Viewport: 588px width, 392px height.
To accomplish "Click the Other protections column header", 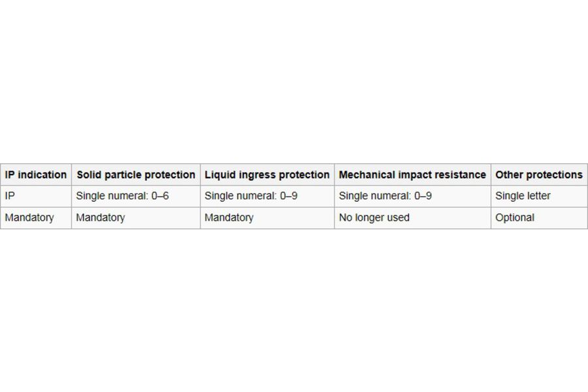I will click(x=539, y=175).
